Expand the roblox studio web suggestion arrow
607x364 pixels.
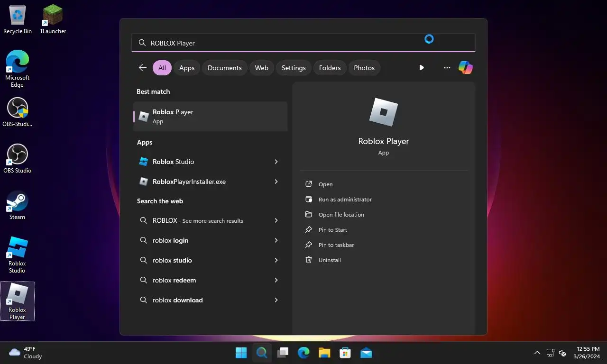click(276, 260)
